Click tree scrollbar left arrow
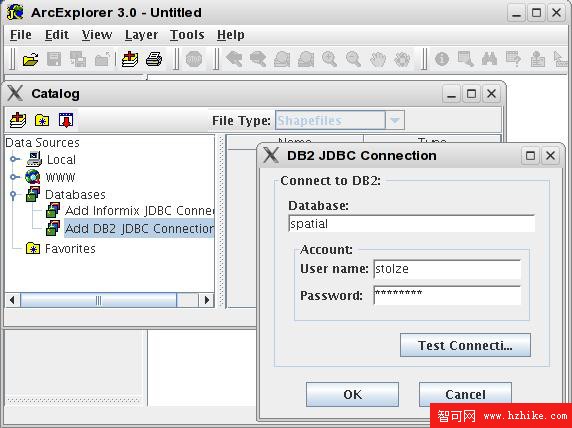Screen dimensions: 572x428 tap(13, 300)
